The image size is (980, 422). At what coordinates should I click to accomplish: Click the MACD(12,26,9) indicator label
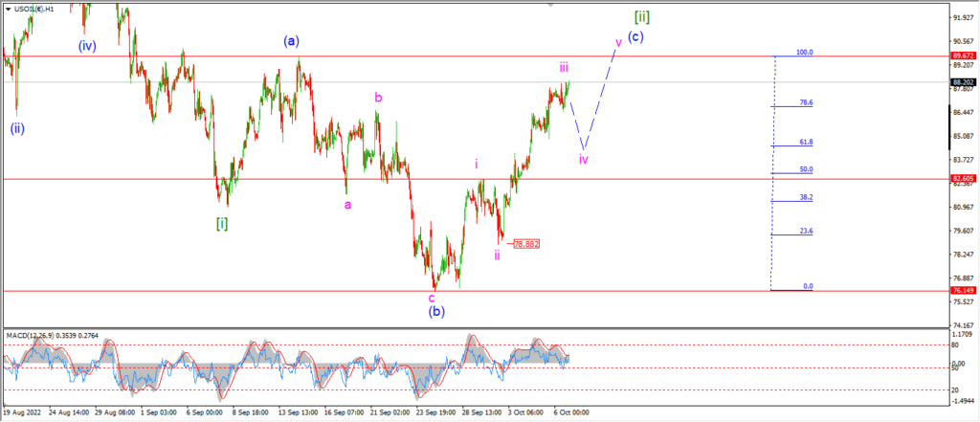coord(29,336)
